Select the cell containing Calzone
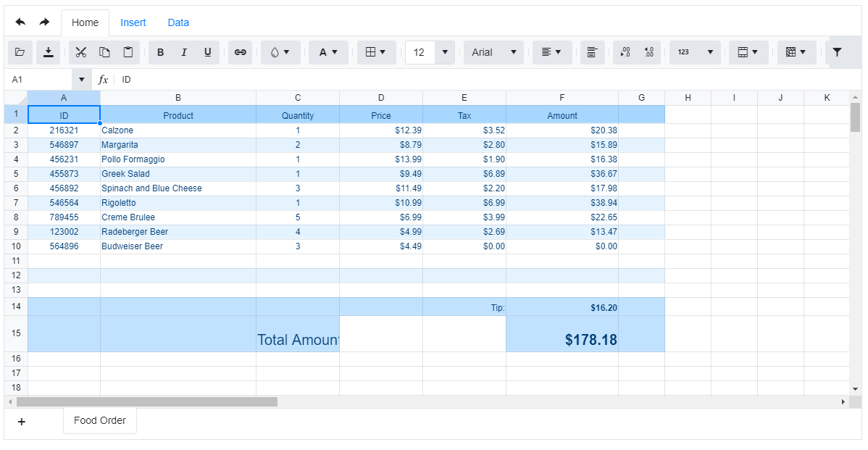This screenshot has width=868, height=450. 178,130
